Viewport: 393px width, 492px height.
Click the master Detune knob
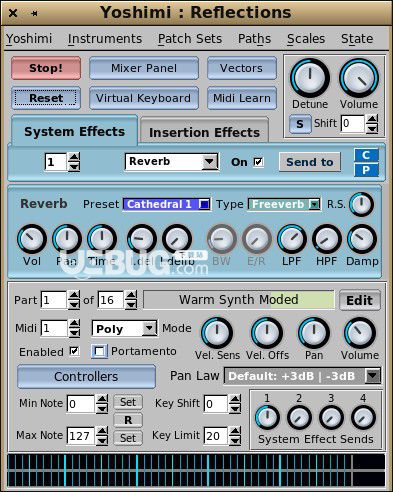(x=310, y=78)
